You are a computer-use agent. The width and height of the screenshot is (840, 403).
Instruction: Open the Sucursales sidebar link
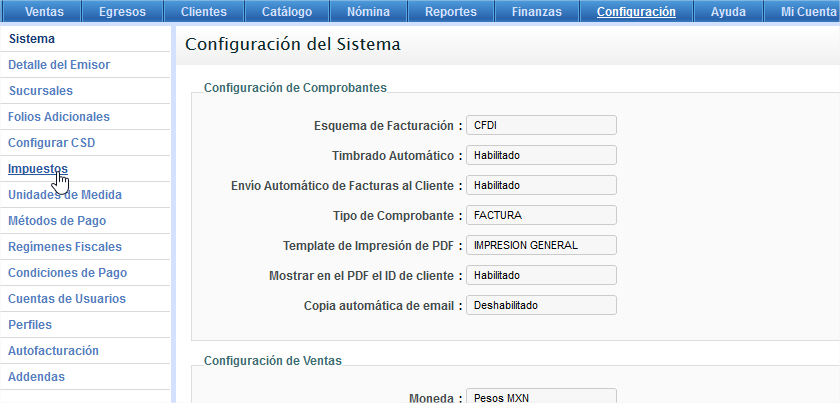pyautogui.click(x=40, y=91)
